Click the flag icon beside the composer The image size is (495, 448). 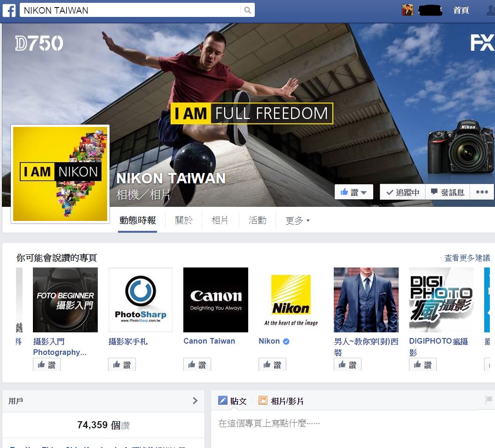click(489, 401)
